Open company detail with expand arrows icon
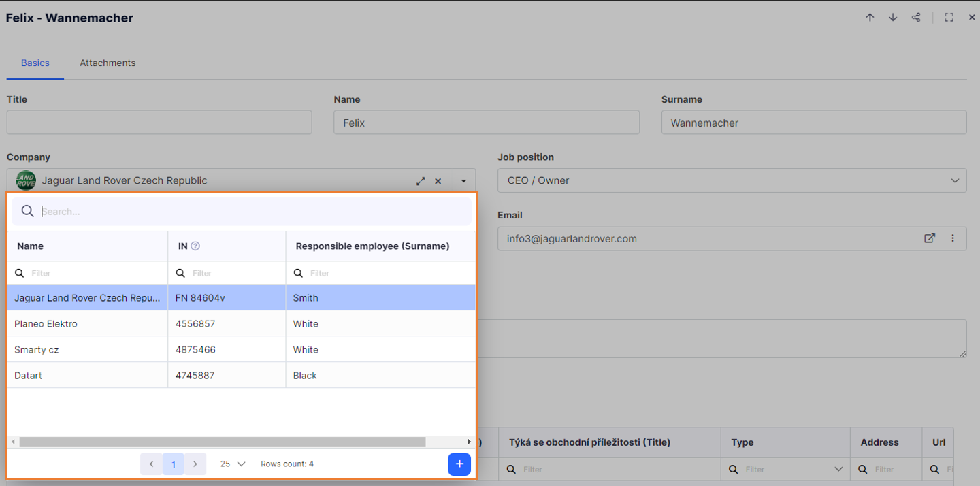This screenshot has height=486, width=980. pyautogui.click(x=421, y=181)
